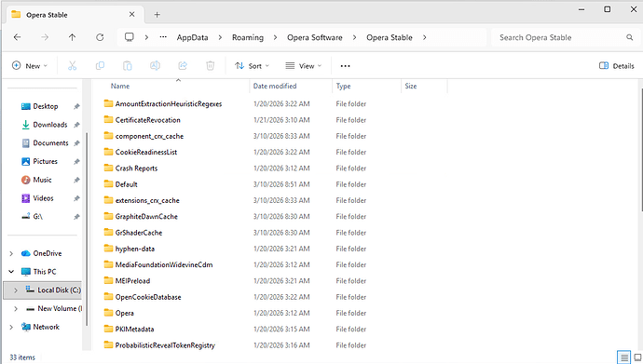Screen dimensions: 643x364
Task: Switch to large icons view in status bar
Action: pos(637,357)
